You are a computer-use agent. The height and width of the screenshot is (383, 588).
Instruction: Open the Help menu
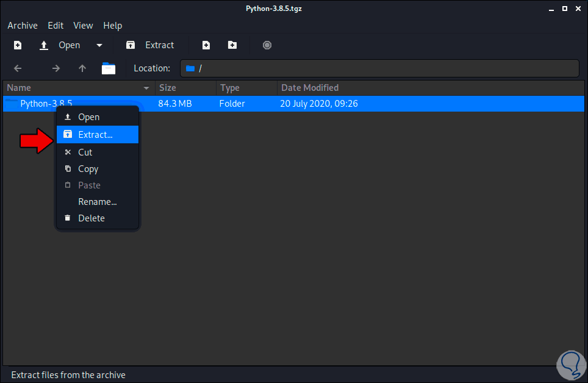click(x=113, y=26)
